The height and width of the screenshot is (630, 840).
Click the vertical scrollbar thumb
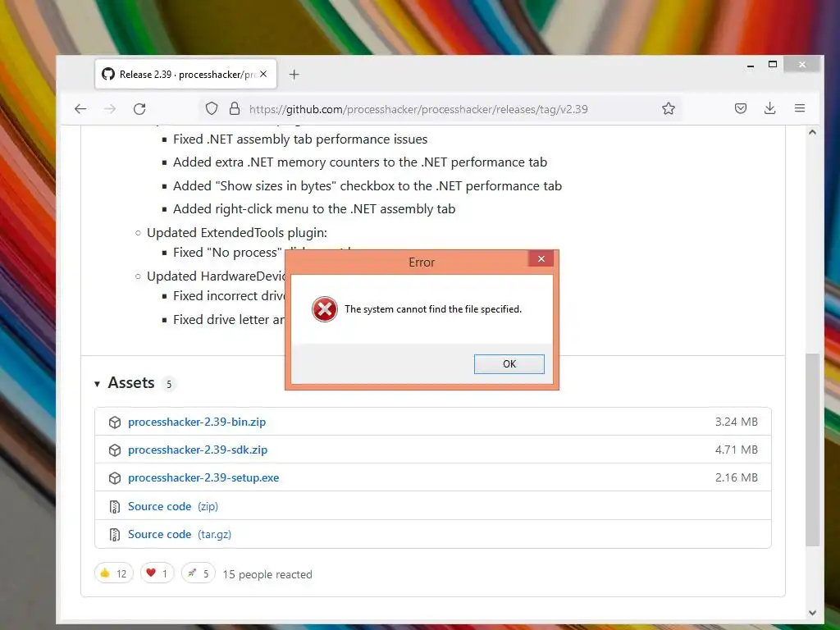(813, 450)
